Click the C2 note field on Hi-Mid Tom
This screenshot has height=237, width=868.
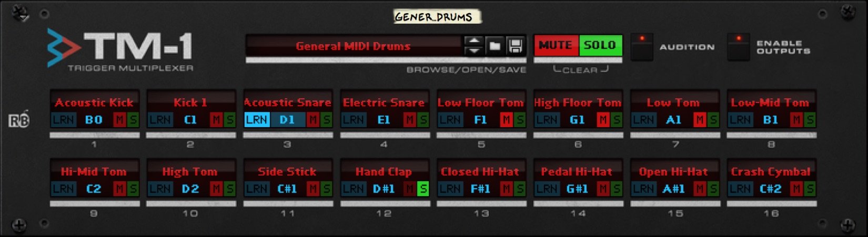[94, 189]
